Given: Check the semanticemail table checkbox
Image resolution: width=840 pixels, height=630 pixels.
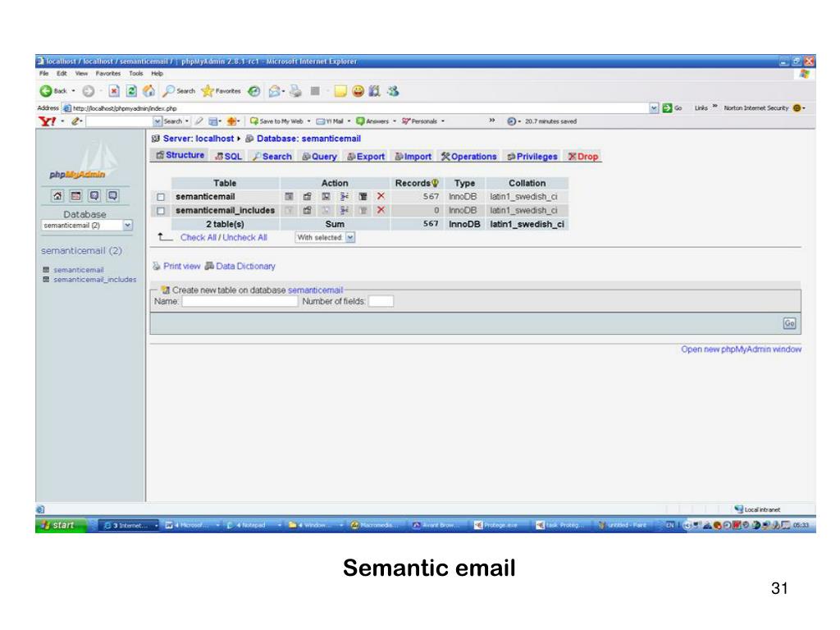Looking at the screenshot, I should [x=162, y=197].
